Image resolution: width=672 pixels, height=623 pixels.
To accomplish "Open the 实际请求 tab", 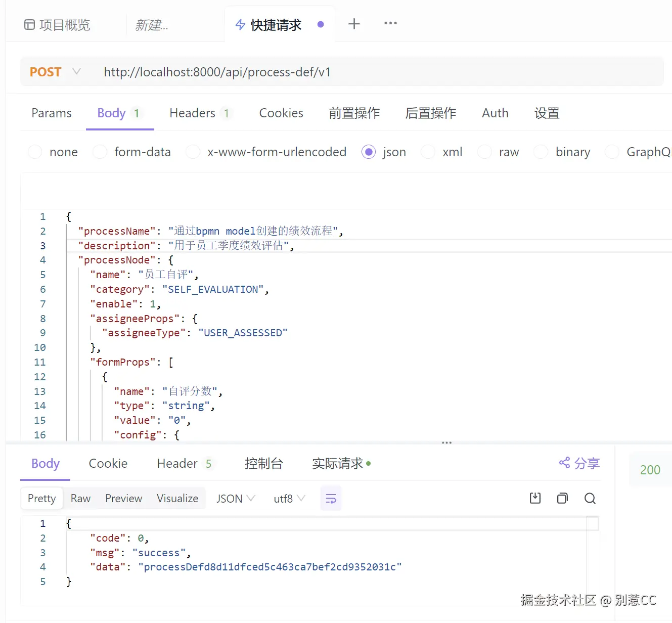I will (341, 463).
